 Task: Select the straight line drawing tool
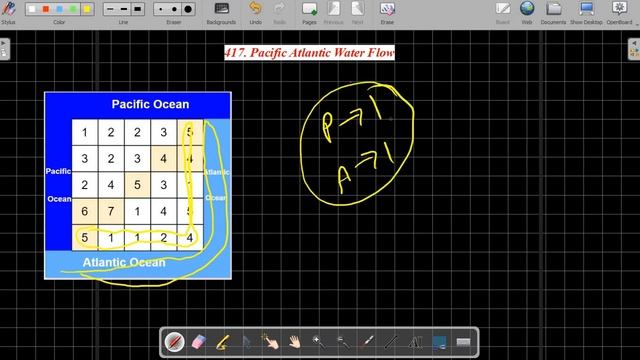click(391, 342)
